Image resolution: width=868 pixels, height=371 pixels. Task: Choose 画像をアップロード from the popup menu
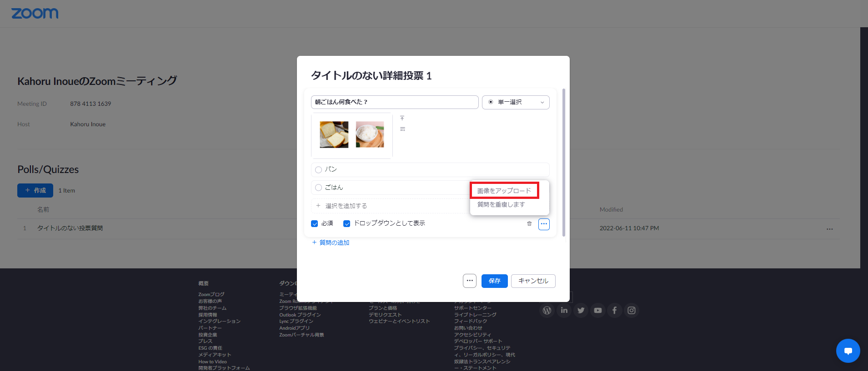point(504,191)
